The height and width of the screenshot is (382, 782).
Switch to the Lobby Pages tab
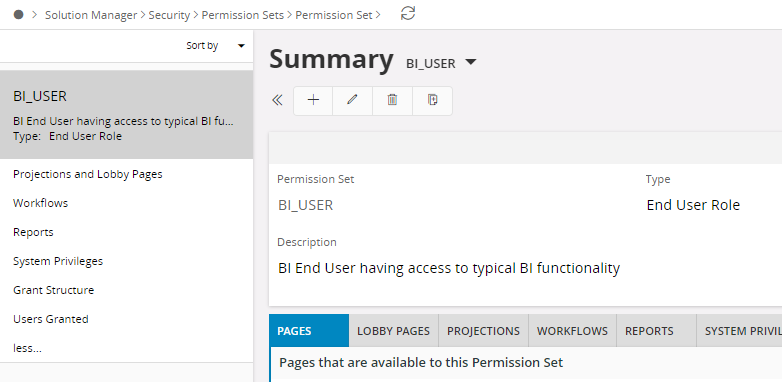393,331
